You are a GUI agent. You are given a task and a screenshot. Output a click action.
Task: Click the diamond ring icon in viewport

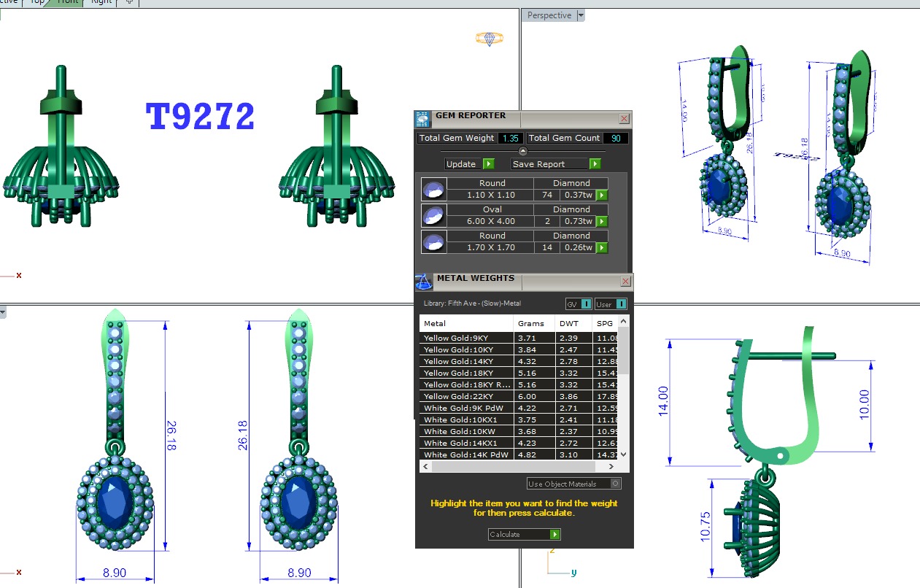[489, 39]
